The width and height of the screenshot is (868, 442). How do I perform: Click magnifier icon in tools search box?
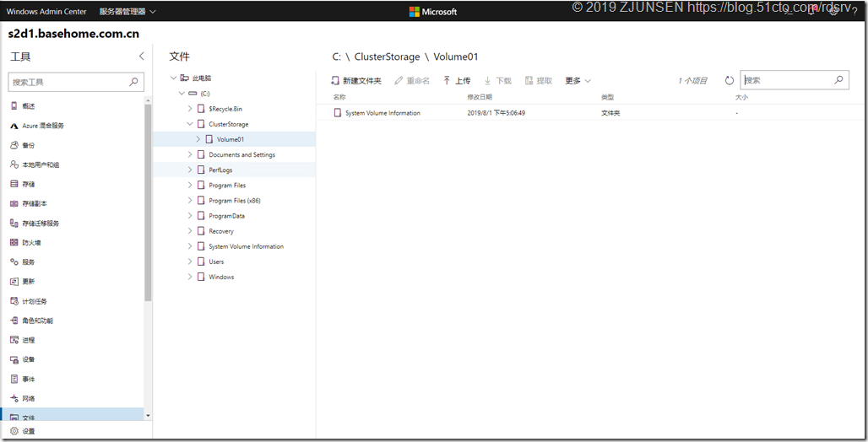click(133, 82)
